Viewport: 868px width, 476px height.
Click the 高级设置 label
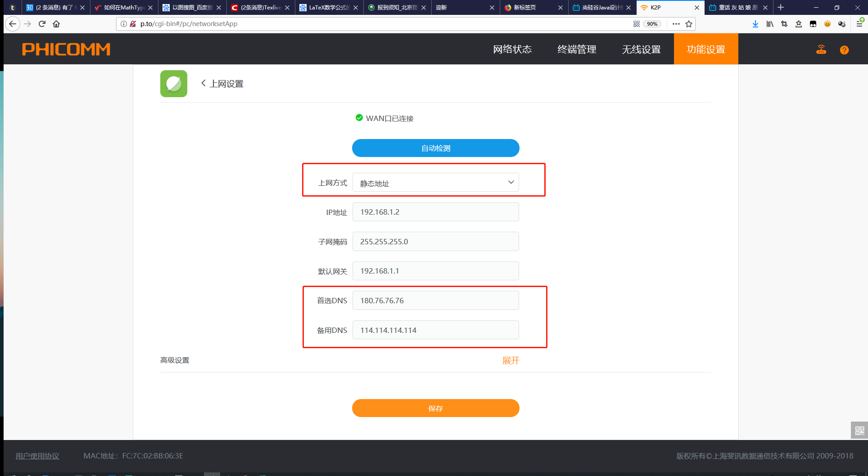[x=175, y=360]
